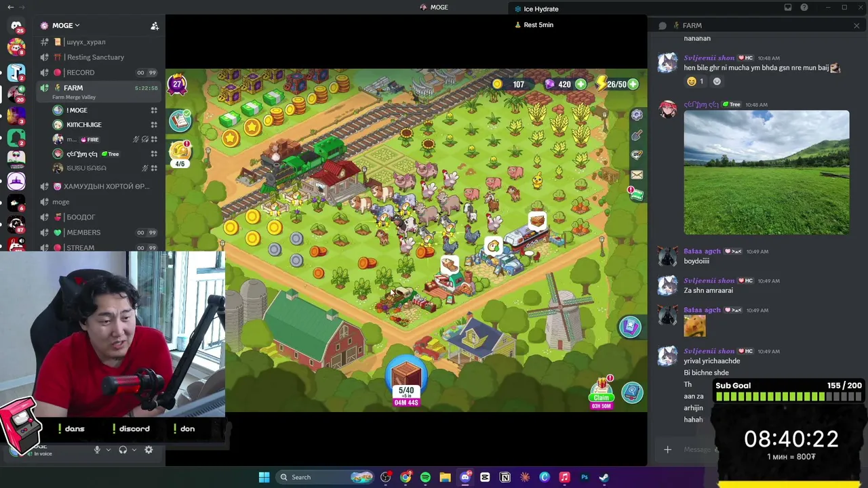Add reaction using the smiley beside the laughing emoji
Viewport: 868px width, 488px height.
717,81
